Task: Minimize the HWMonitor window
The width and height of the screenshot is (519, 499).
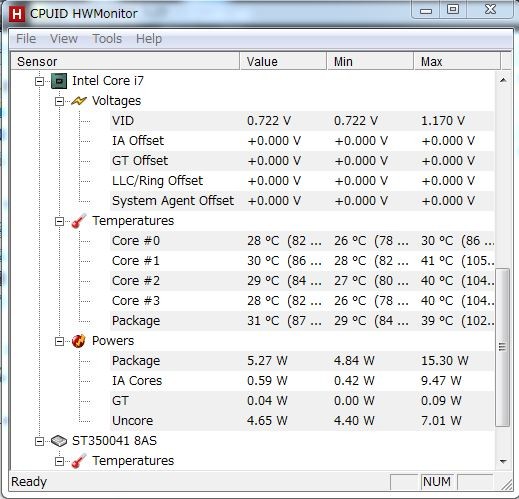Action: coord(426,11)
